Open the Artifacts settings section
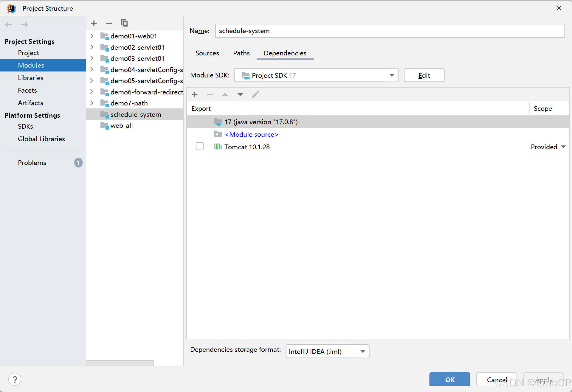The image size is (572, 392). click(x=30, y=103)
